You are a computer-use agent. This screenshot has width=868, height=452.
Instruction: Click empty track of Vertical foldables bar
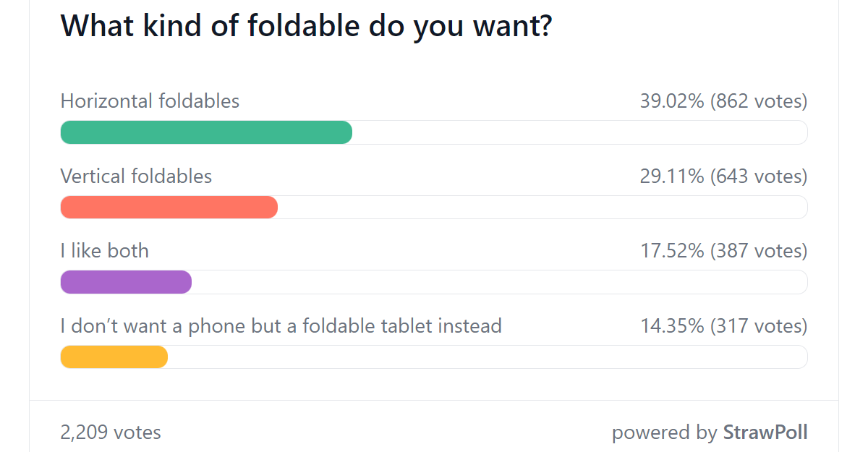click(x=543, y=207)
